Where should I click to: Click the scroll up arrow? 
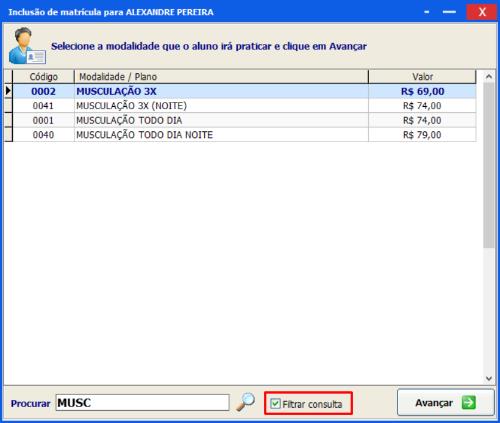[x=489, y=77]
